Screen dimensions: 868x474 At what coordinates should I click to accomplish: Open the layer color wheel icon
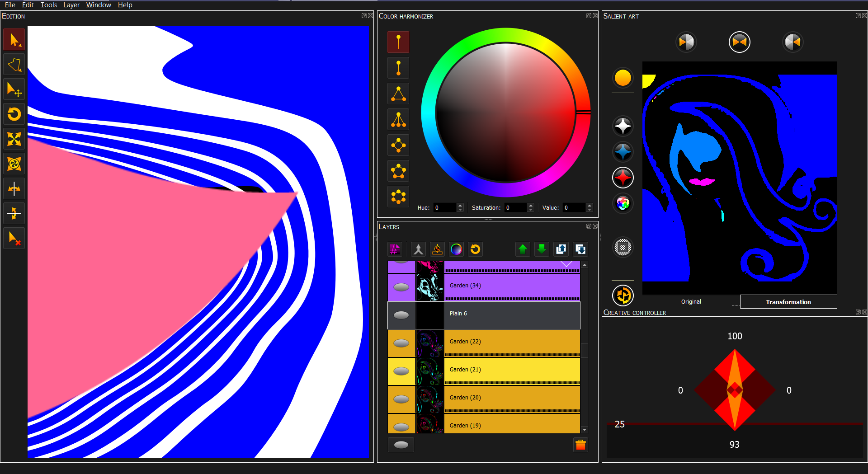click(456, 249)
